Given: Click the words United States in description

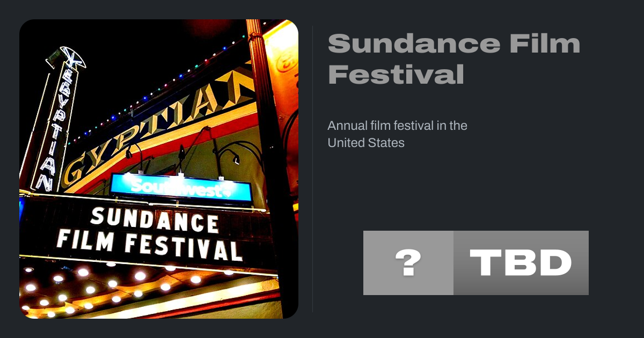Looking at the screenshot, I should [x=366, y=143].
